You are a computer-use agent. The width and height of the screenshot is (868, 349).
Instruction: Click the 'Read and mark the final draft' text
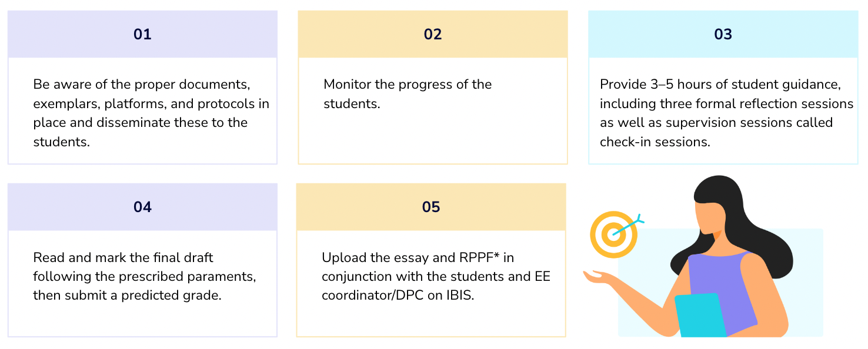123,257
